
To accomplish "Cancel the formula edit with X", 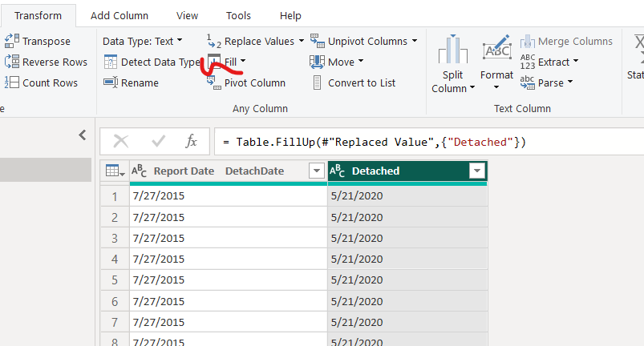I will [x=121, y=142].
